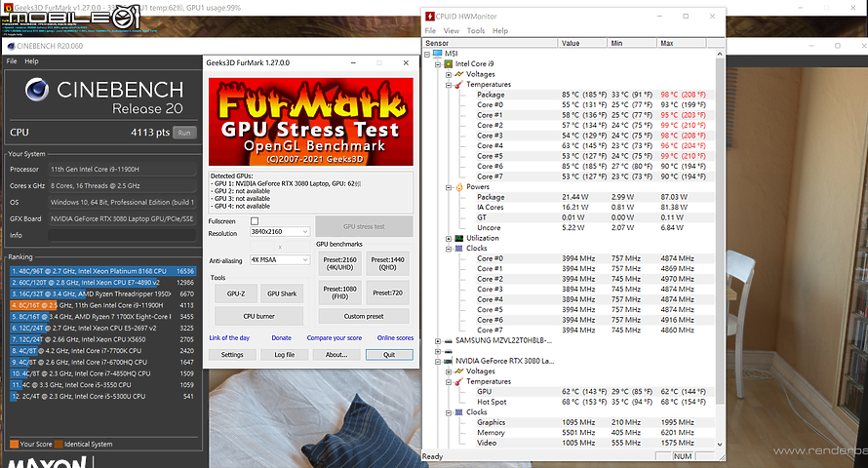This screenshot has height=468, width=868.
Task: Open FurMark Settings button
Action: (x=232, y=355)
